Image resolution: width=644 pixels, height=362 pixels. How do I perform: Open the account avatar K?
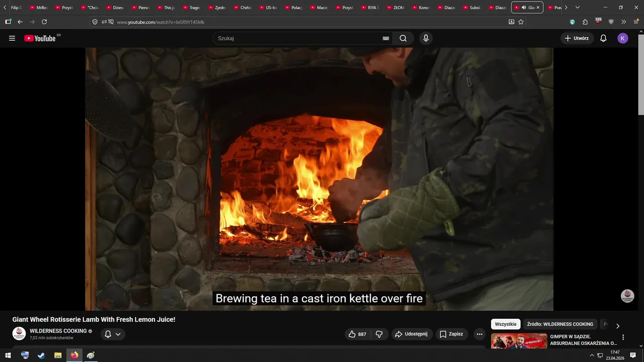(x=623, y=38)
